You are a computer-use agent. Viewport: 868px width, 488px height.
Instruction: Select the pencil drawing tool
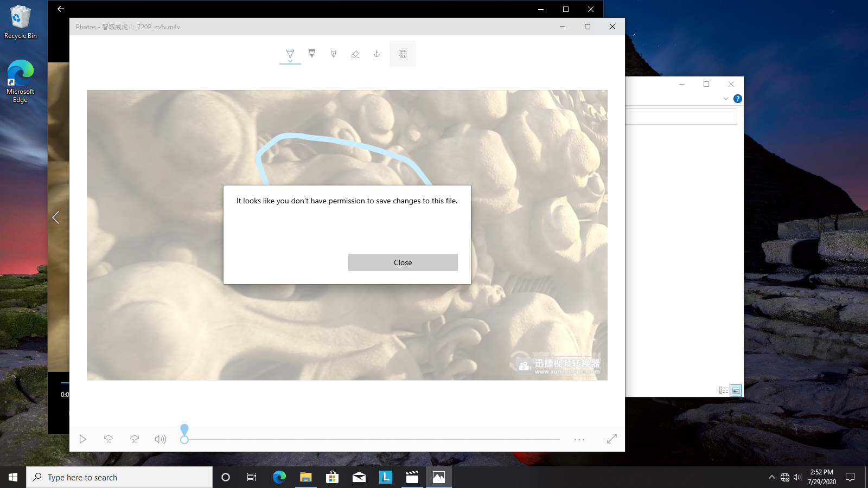(x=312, y=53)
